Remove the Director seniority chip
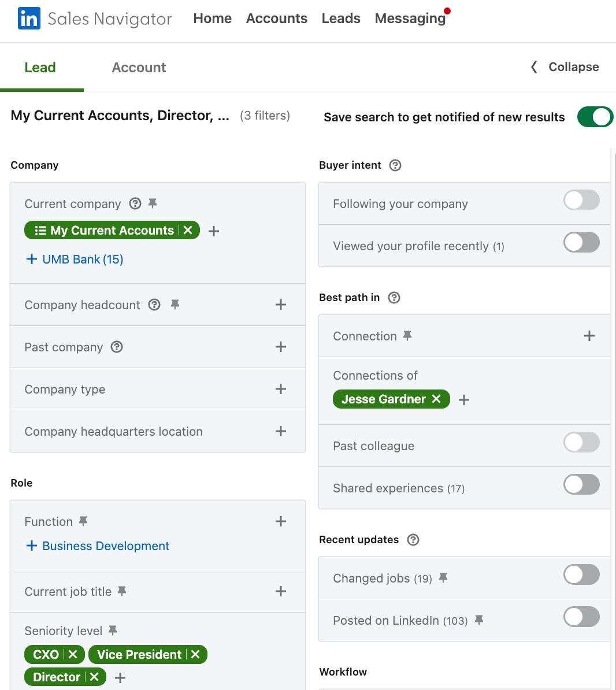The height and width of the screenshot is (690, 616). coord(94,677)
